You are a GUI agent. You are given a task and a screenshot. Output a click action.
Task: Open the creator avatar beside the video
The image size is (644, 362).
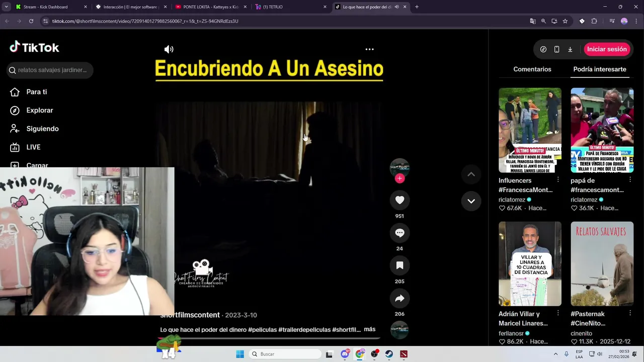399,168
